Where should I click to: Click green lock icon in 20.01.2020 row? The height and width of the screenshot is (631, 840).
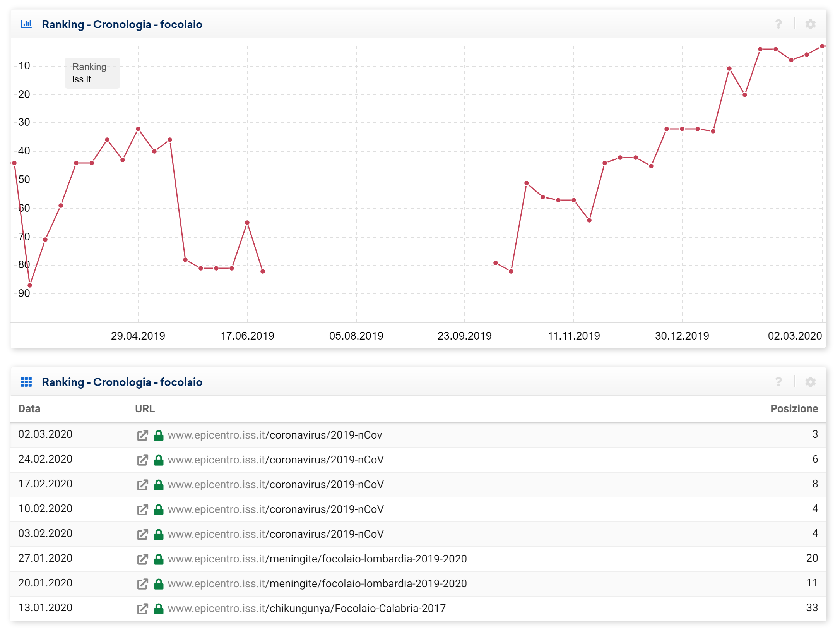click(159, 584)
